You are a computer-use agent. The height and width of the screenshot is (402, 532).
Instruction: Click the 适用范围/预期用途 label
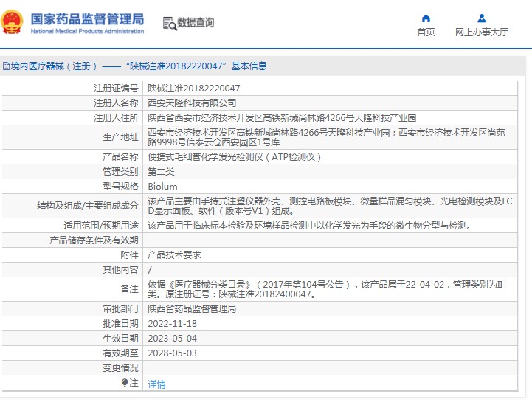coord(101,225)
